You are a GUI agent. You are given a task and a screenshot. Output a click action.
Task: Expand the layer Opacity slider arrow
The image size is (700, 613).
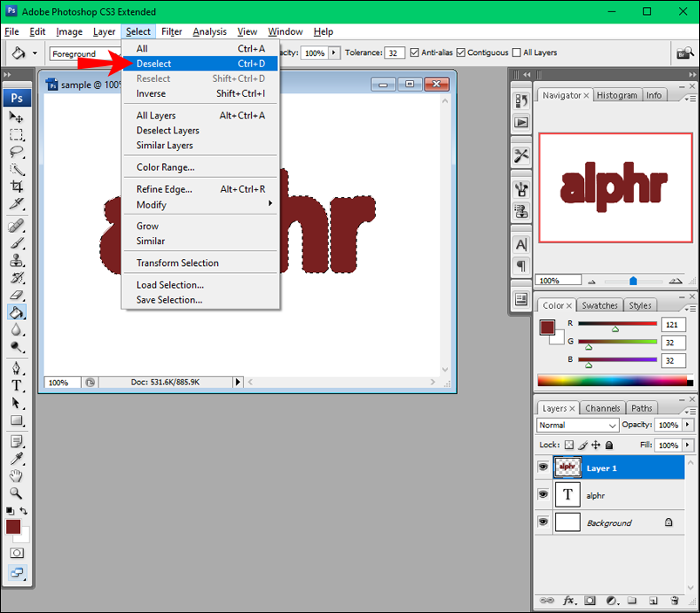688,425
